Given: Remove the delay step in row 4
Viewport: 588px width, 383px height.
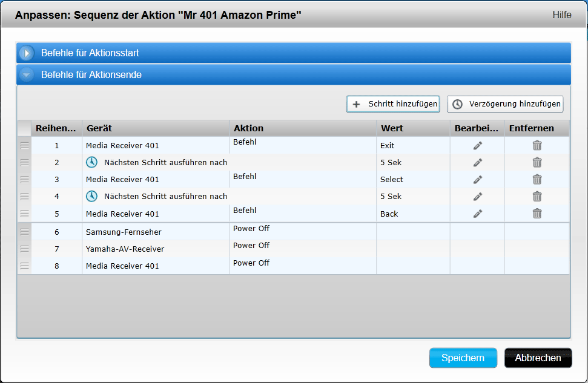Looking at the screenshot, I should click(x=537, y=196).
